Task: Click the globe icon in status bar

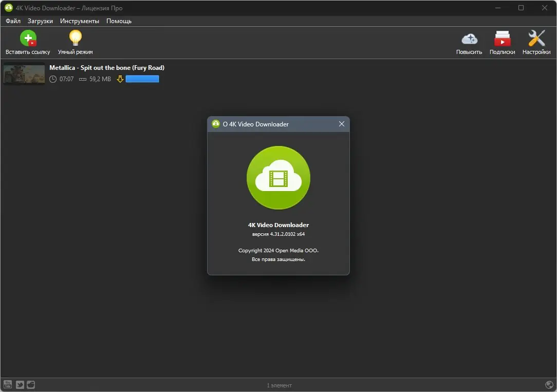Action: pos(549,384)
